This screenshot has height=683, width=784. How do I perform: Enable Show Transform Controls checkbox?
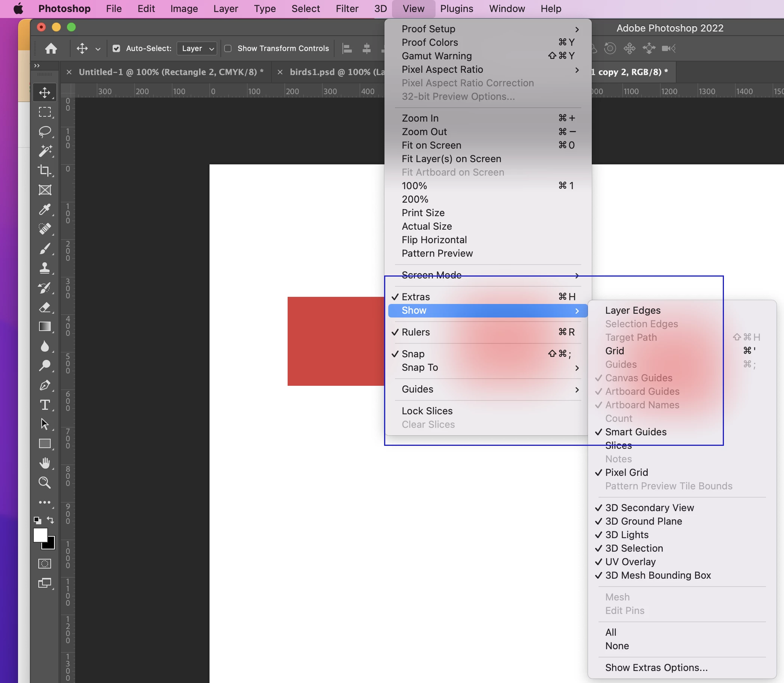tap(228, 48)
